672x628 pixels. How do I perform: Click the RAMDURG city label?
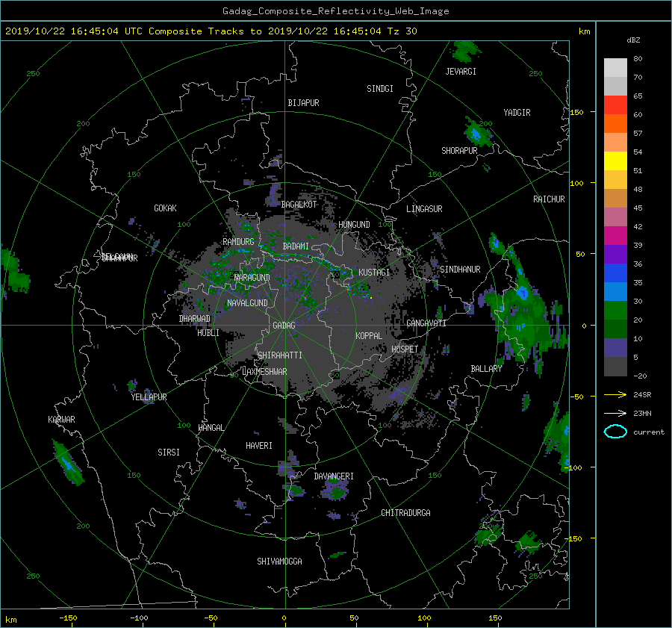pos(238,242)
